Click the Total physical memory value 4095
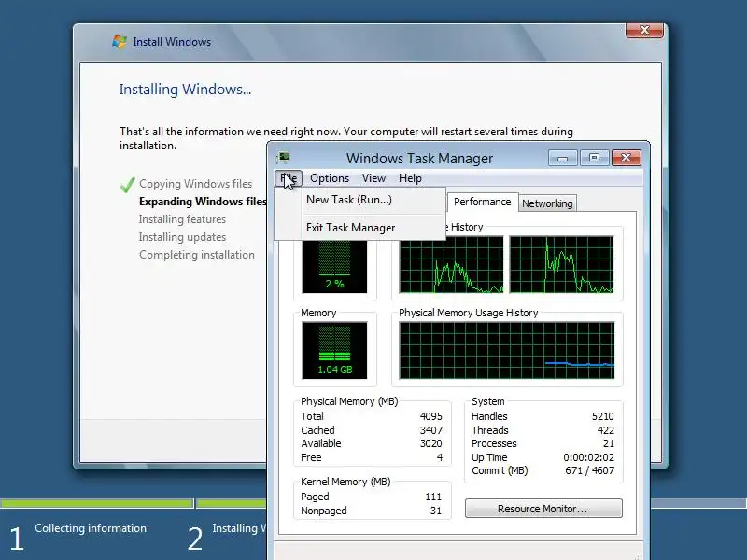This screenshot has height=560, width=747. tap(430, 416)
